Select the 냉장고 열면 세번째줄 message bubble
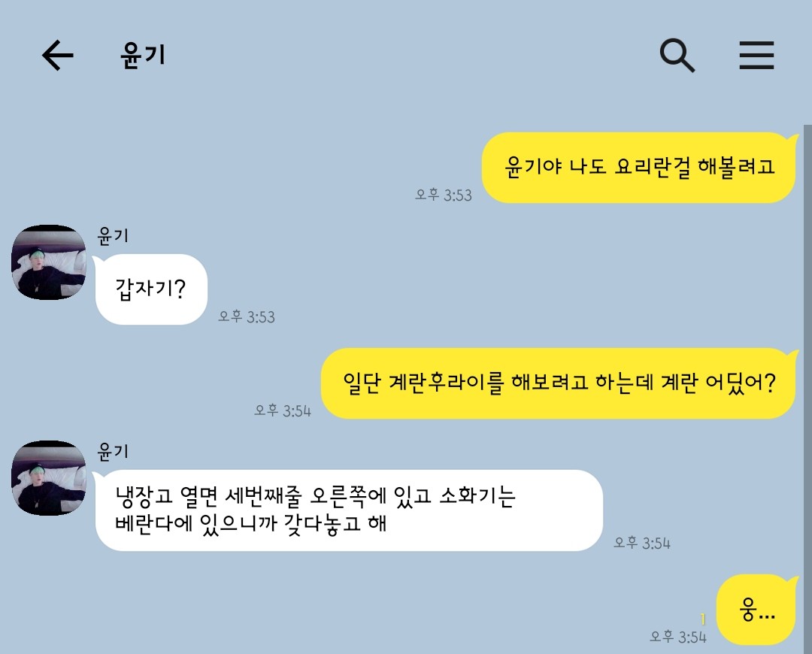This screenshot has width=812, height=654. tap(349, 510)
